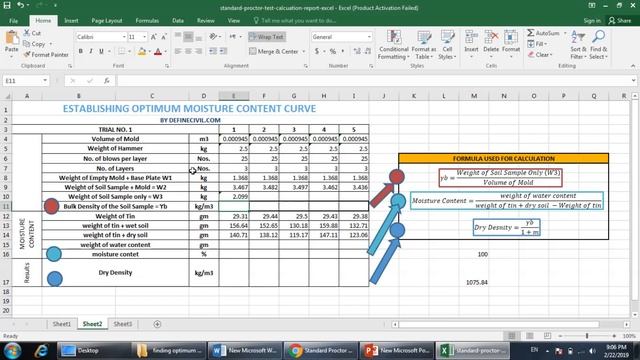Open the Cell Styles gallery

click(447, 45)
